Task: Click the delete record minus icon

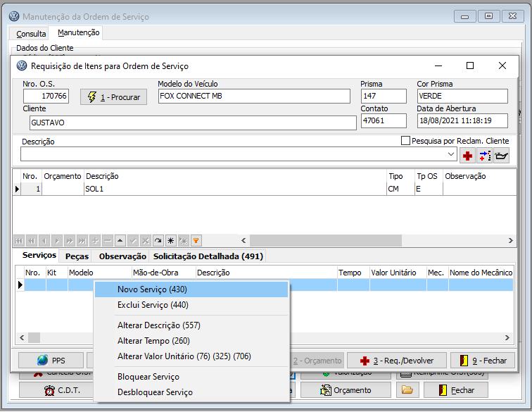Action: click(108, 241)
